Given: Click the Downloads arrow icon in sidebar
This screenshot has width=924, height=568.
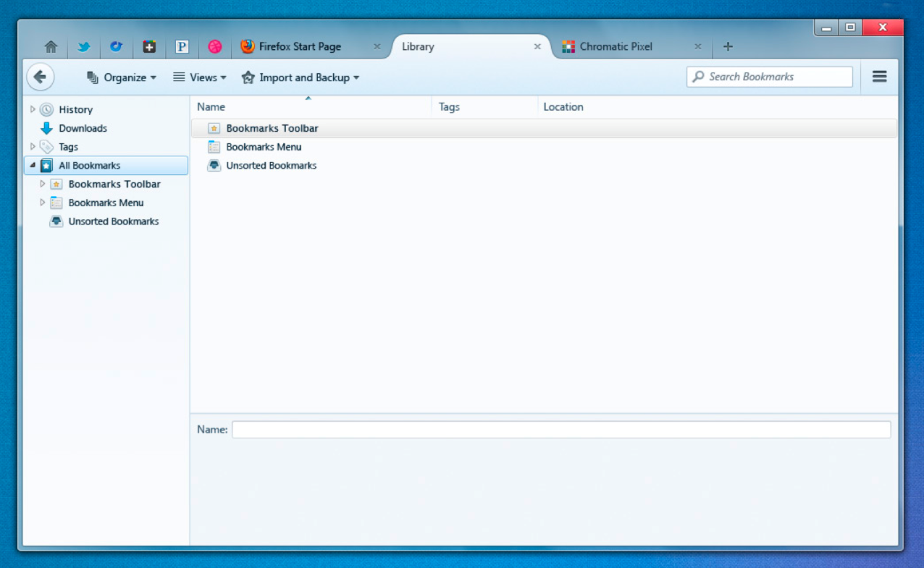Looking at the screenshot, I should pos(46,128).
